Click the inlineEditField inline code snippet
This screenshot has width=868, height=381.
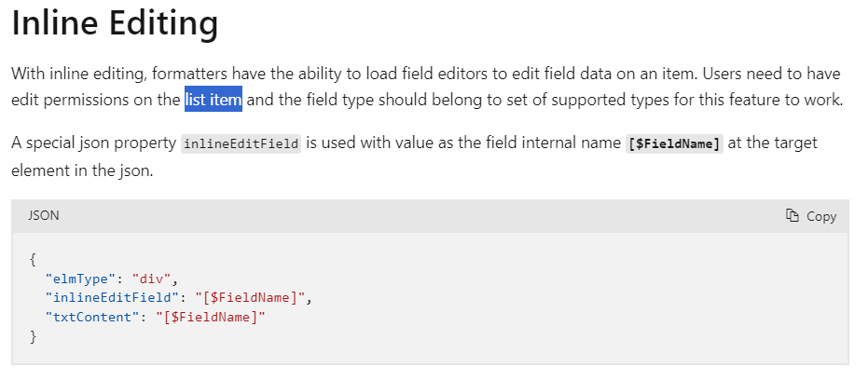(x=241, y=143)
